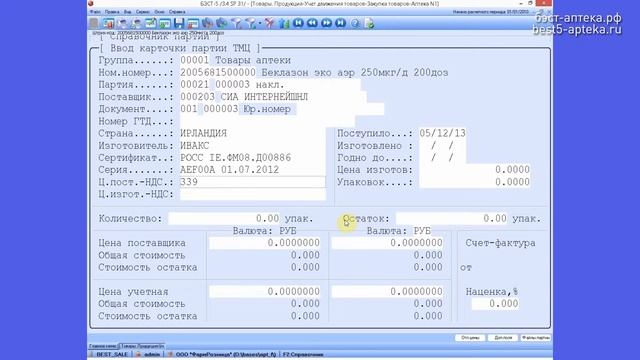Viewport: 640px width, 360px height.
Task: Click the leftmost gray toolbar icon
Action: pos(94,23)
